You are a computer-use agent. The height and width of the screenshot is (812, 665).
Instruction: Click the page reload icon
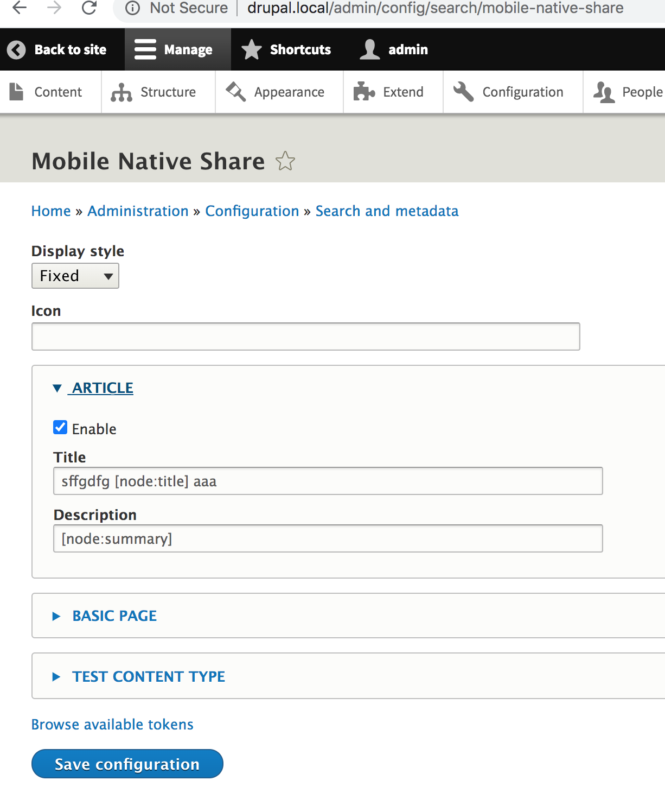tap(88, 8)
